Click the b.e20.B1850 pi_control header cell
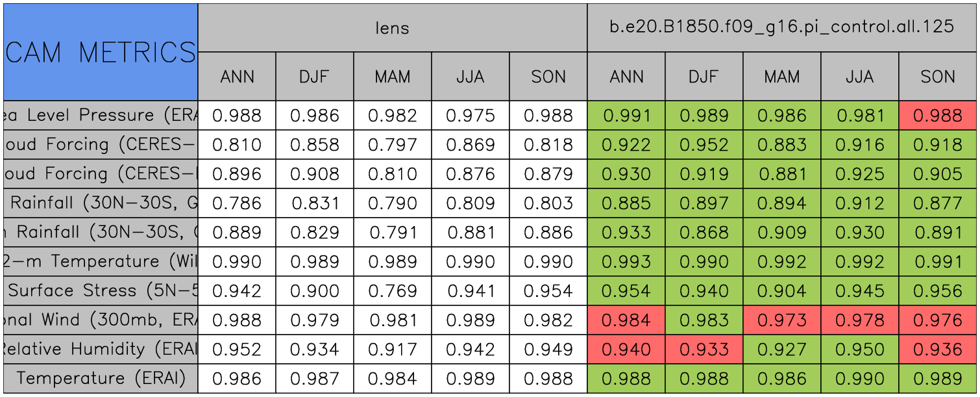980x397 pixels. coord(781,28)
